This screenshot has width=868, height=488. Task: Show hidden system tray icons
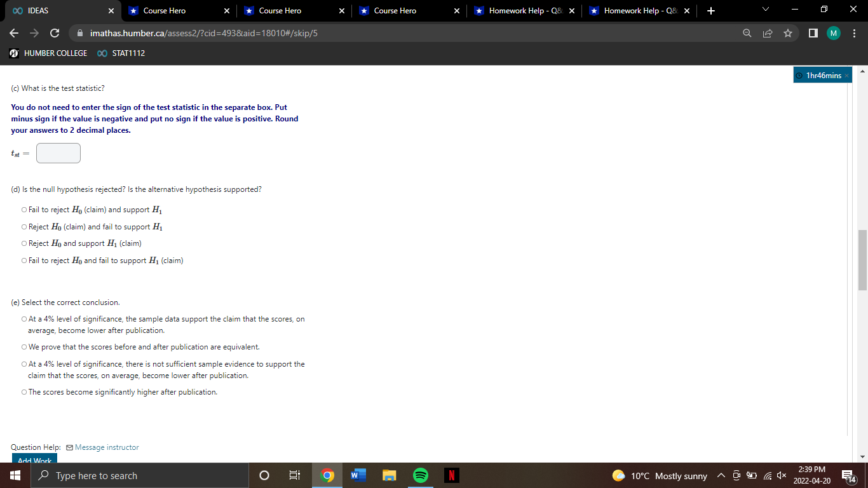pos(721,476)
